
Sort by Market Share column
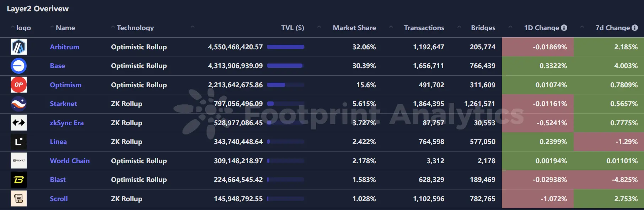[354, 28]
